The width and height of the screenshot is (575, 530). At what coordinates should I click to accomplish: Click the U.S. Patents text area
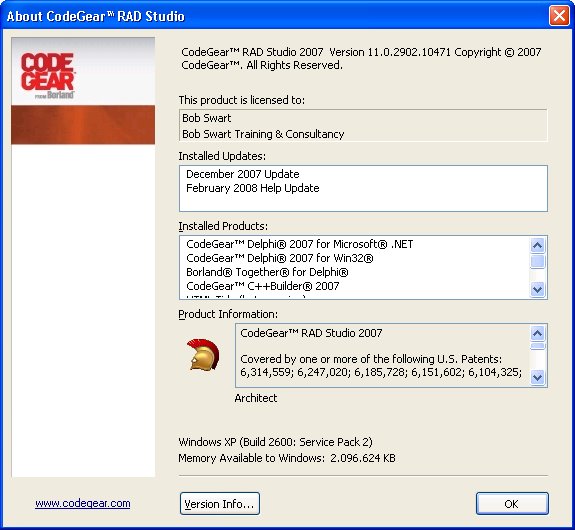coord(382,355)
